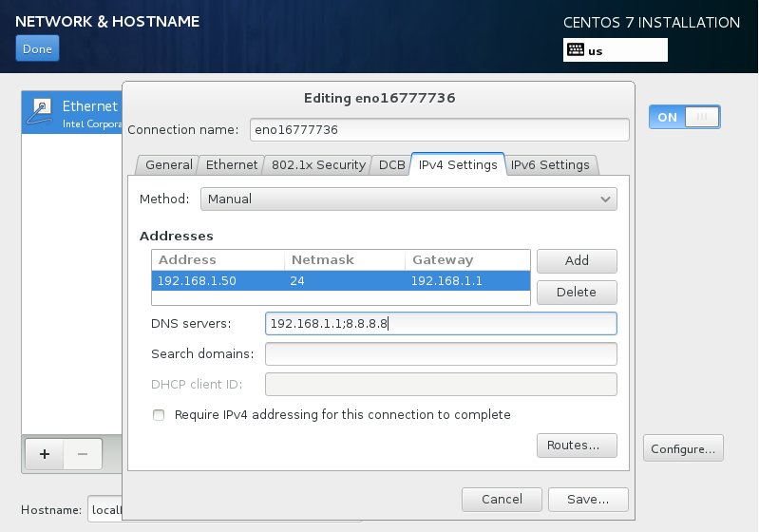The image size is (759, 532).
Task: Click the DNS servers input field
Action: coord(441,324)
